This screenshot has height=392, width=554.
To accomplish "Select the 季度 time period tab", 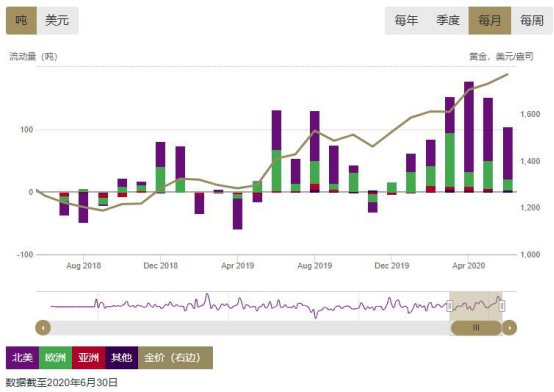I will [x=448, y=21].
